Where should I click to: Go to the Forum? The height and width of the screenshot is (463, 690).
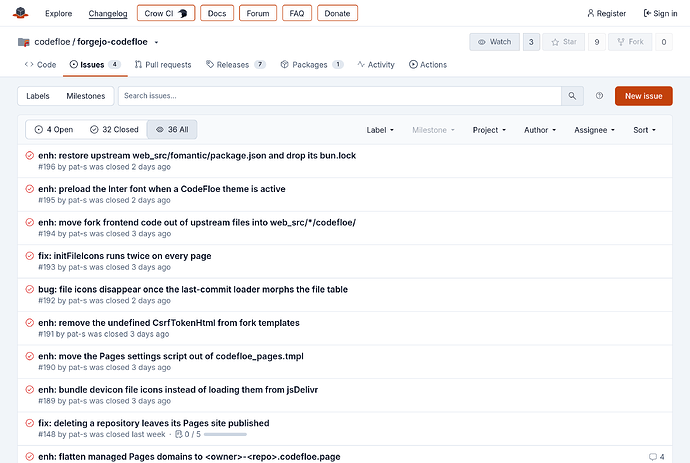pyautogui.click(x=258, y=13)
